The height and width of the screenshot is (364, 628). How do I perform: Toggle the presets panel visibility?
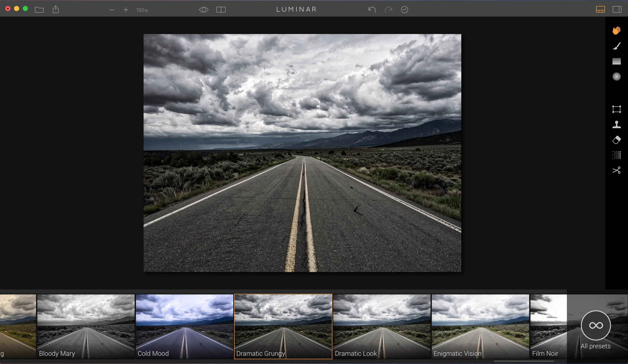point(600,10)
